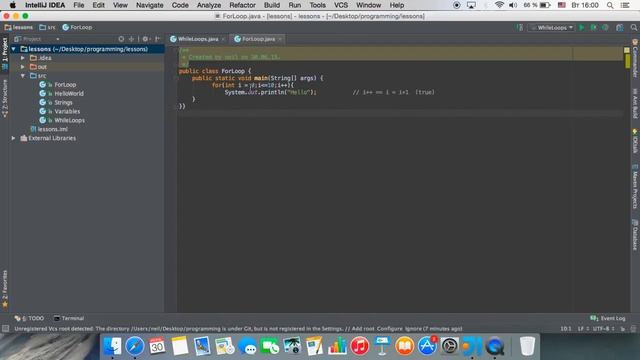The image size is (640, 360).
Task: Expand the out folder
Action: pos(23,67)
